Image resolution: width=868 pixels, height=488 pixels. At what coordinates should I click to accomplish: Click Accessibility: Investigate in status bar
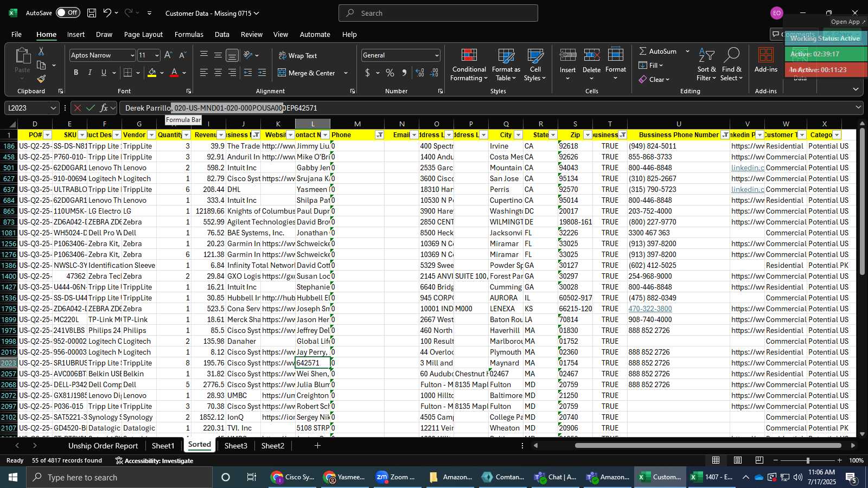[x=154, y=460]
